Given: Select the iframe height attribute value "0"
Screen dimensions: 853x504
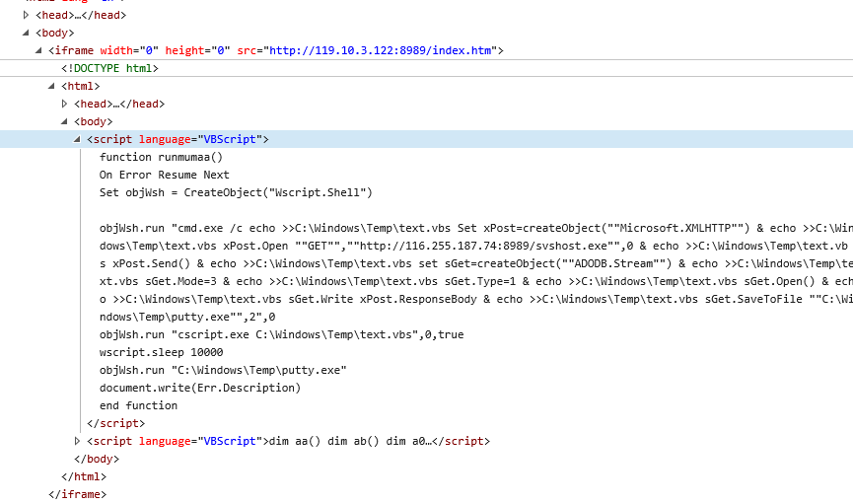Looking at the screenshot, I should click(x=221, y=50).
